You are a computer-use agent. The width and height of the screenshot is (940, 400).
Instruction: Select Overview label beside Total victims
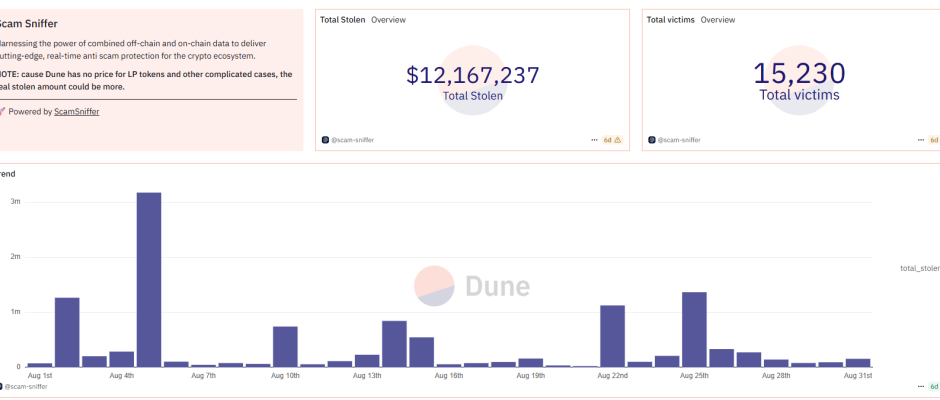pyautogui.click(x=717, y=20)
